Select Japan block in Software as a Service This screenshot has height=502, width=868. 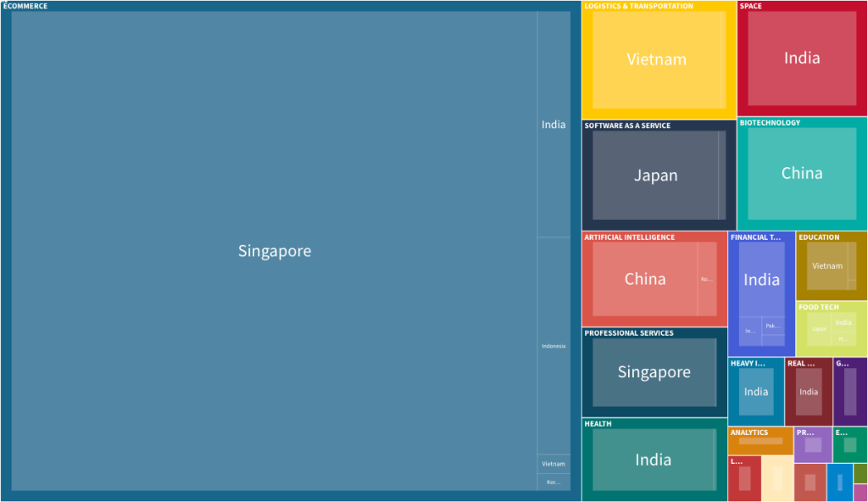(x=655, y=175)
